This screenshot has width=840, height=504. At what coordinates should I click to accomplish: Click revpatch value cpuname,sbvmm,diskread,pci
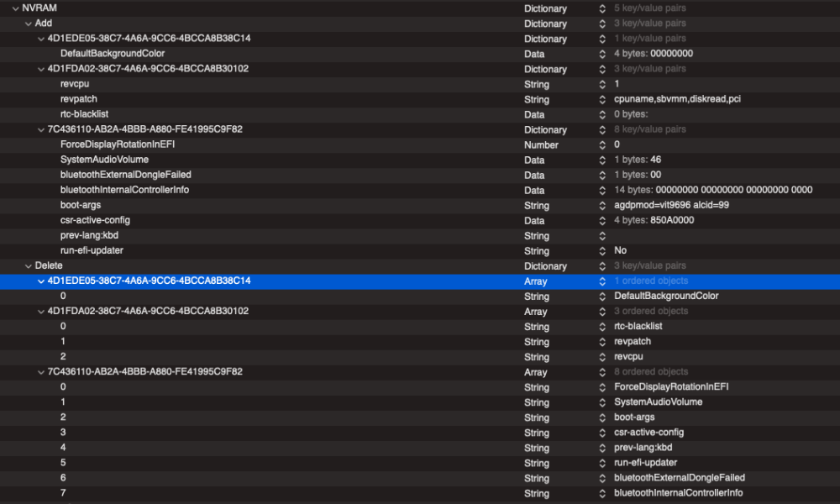677,99
